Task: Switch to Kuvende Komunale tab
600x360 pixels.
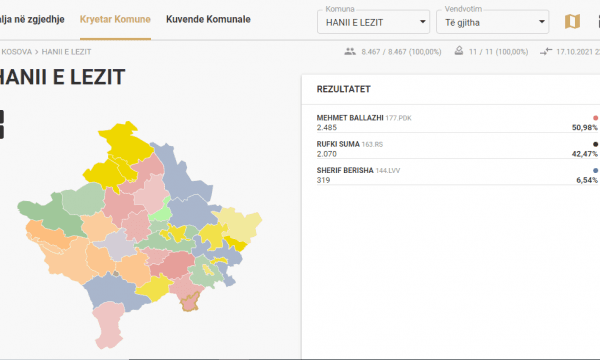Action: (x=208, y=19)
